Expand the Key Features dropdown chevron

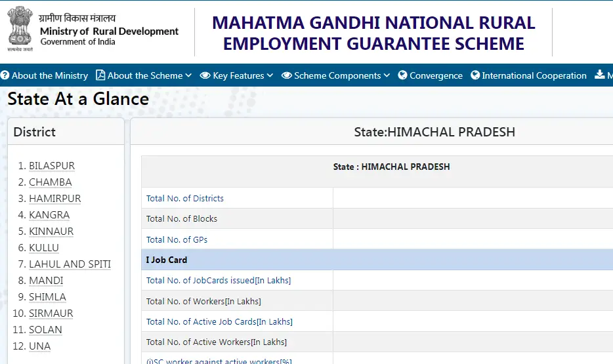(270, 75)
